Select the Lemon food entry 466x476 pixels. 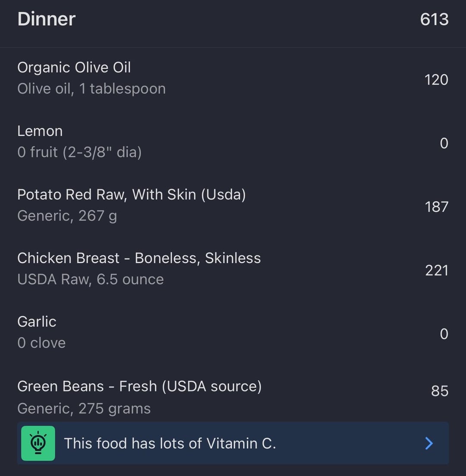point(40,131)
